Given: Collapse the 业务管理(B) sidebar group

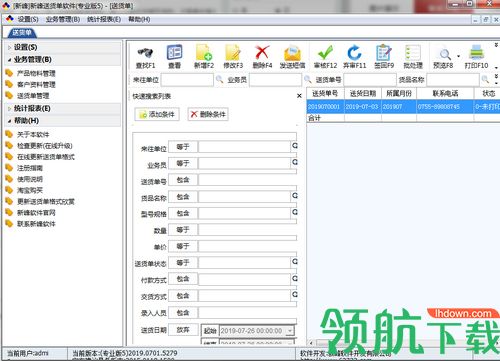Looking at the screenshot, I should click(x=9, y=60).
